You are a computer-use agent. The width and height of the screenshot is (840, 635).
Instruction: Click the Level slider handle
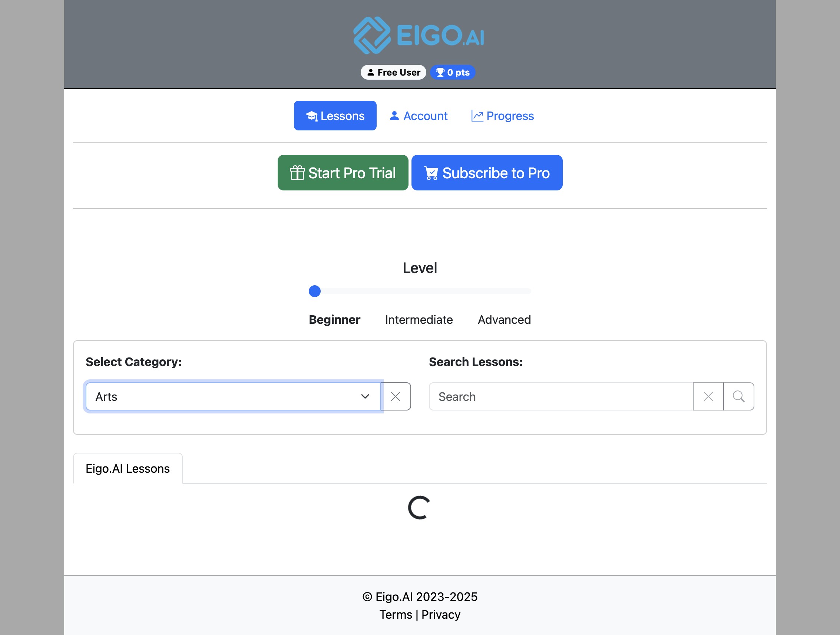[x=315, y=291]
